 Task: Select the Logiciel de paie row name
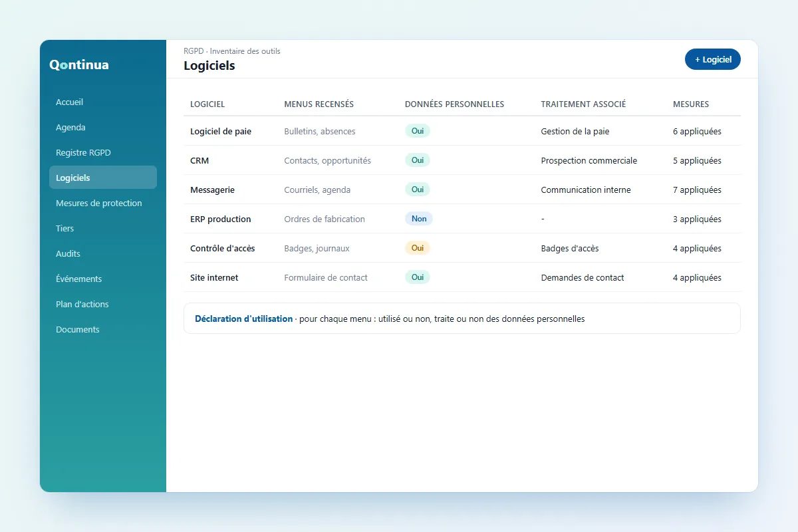(221, 132)
